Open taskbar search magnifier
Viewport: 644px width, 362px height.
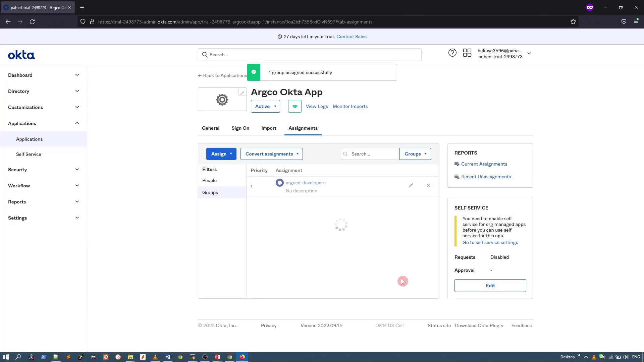18,357
